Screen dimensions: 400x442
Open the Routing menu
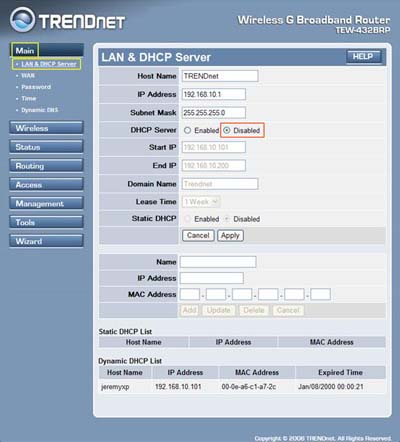(x=46, y=166)
